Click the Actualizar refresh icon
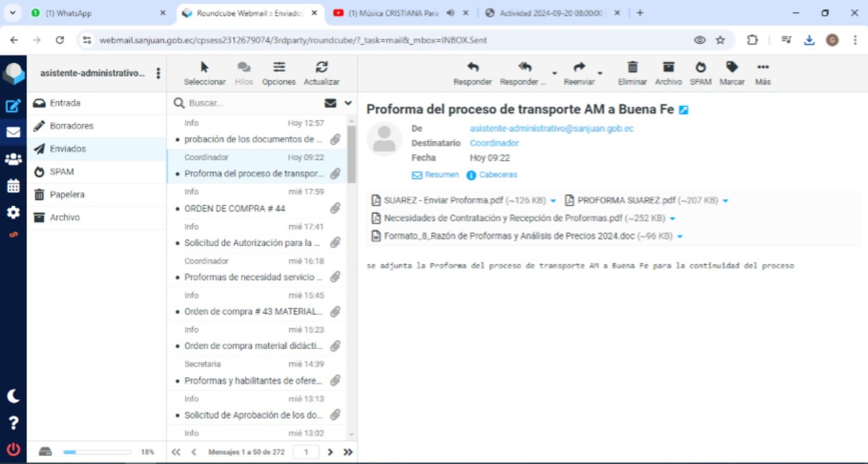 tap(322, 72)
